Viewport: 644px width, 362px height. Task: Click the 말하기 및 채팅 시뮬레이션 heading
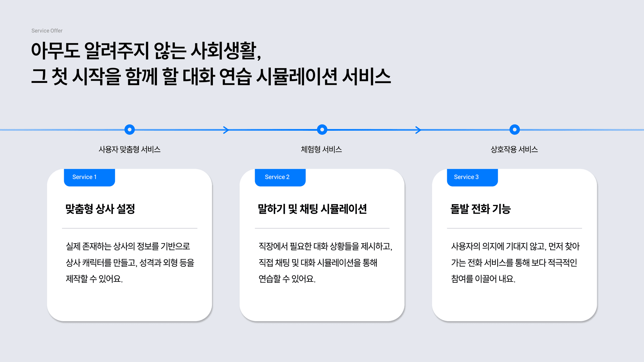tap(312, 209)
